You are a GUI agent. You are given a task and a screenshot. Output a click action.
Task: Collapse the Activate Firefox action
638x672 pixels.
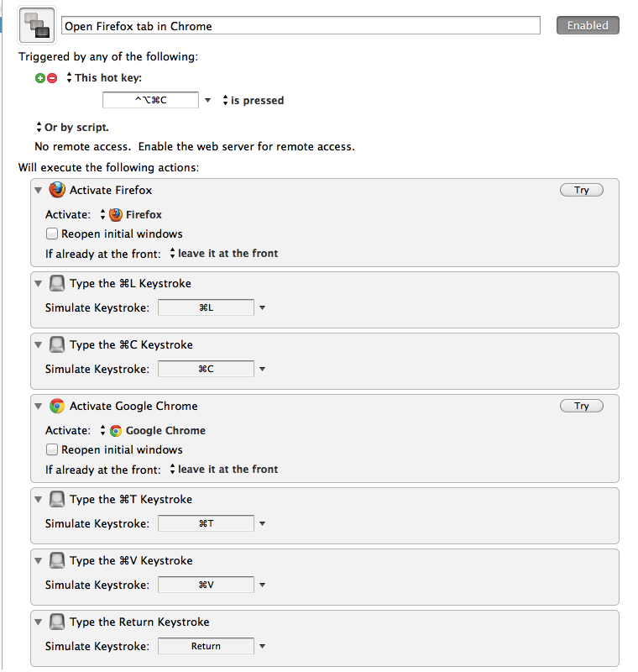[39, 191]
